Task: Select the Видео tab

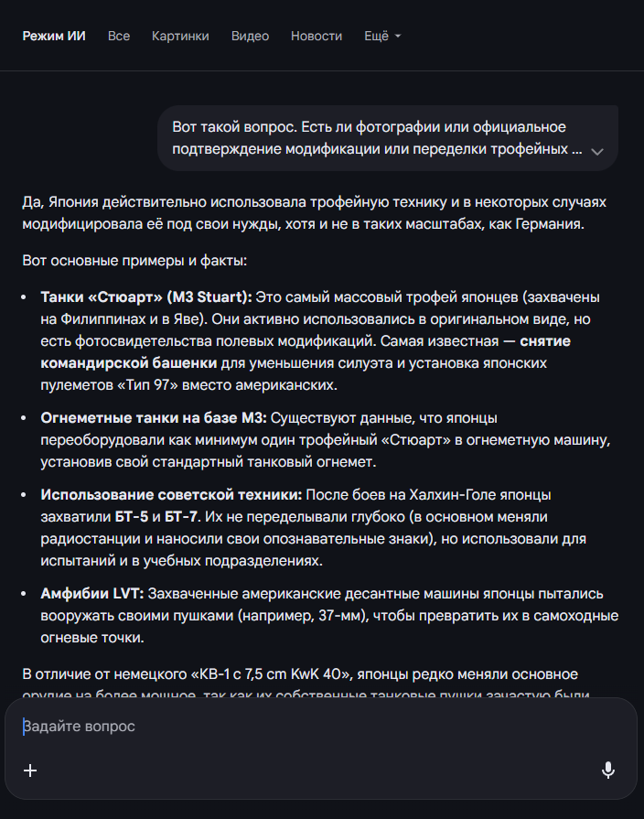Action: [250, 37]
